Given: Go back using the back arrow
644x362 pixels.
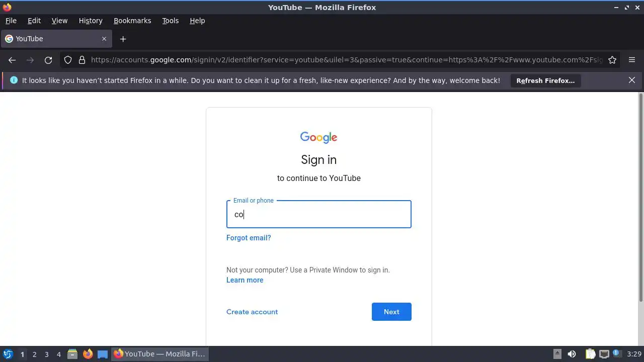Looking at the screenshot, I should [12, 60].
